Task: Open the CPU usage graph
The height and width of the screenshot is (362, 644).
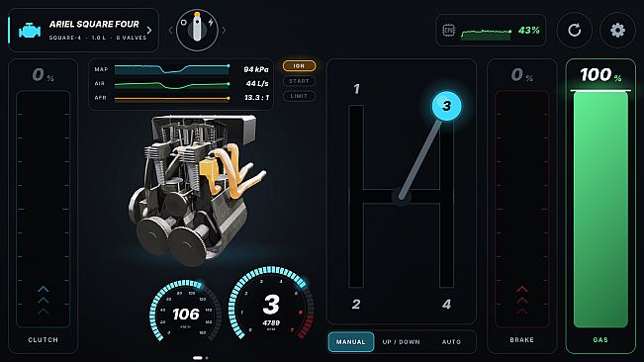Action: tap(486, 34)
